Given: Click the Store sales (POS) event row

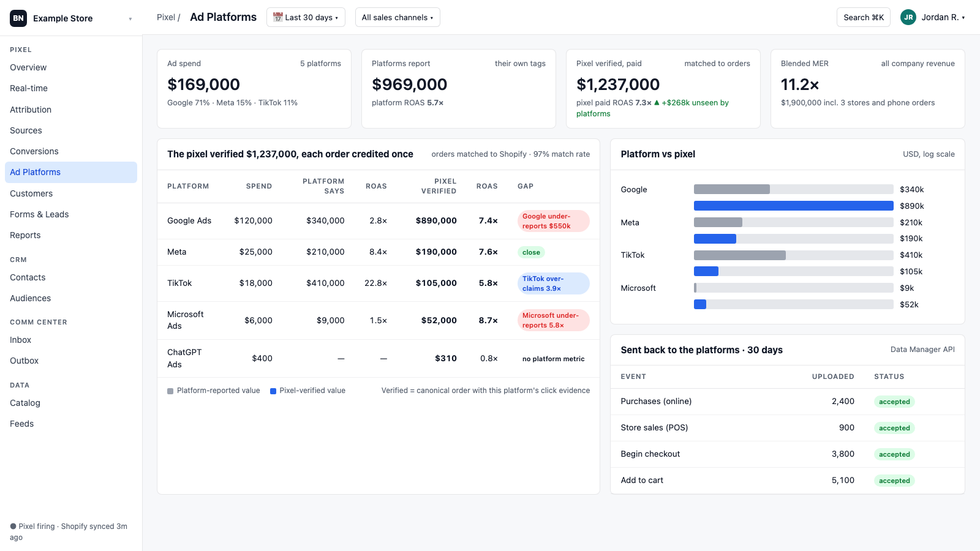Looking at the screenshot, I should 788,428.
